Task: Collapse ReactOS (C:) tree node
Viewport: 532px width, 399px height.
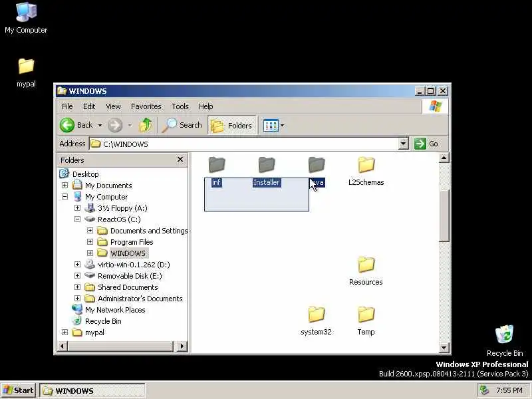Action: click(x=77, y=219)
